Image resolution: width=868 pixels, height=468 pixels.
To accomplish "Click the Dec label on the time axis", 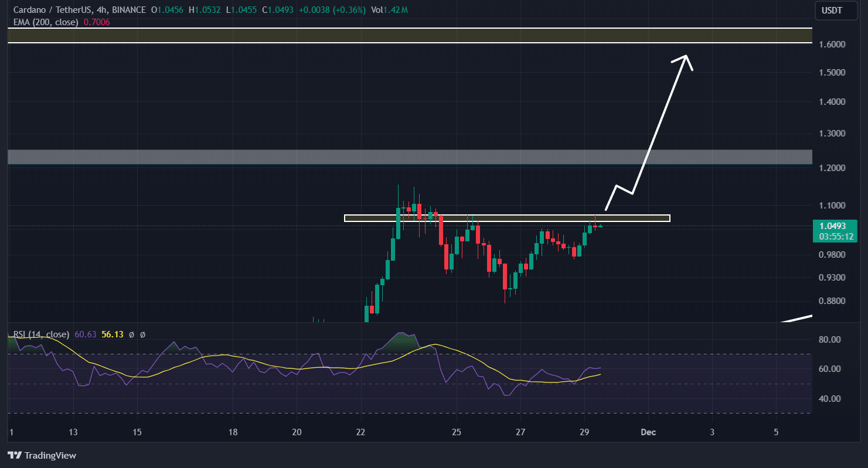I will (648, 433).
